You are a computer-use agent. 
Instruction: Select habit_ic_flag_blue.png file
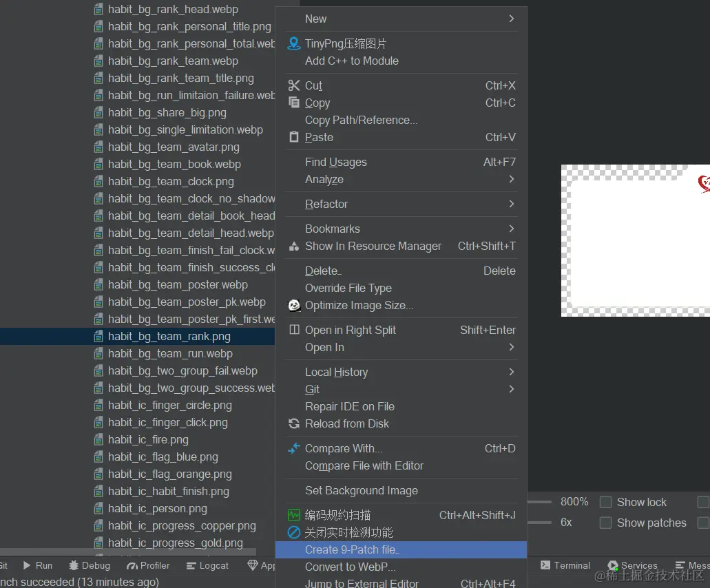(x=163, y=456)
